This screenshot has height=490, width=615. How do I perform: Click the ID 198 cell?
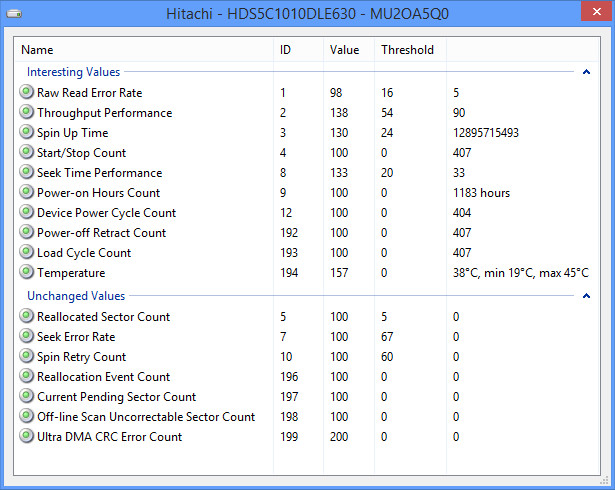[289, 417]
